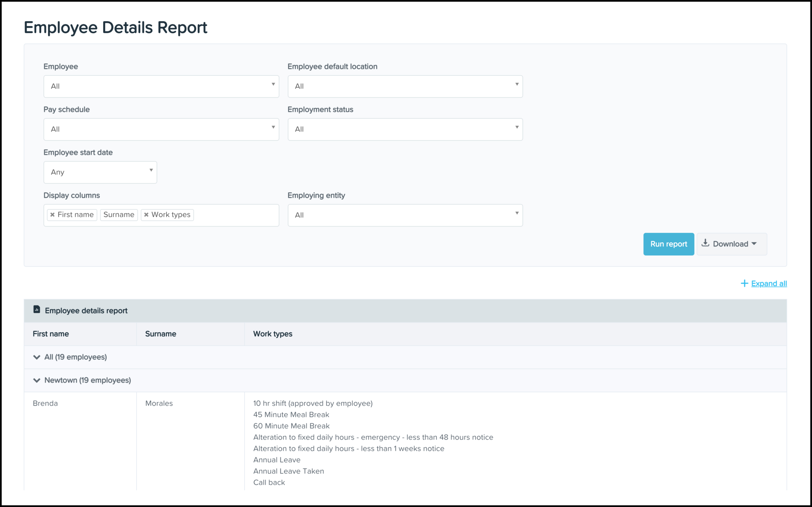This screenshot has height=507, width=812.
Task: Open the Employee default location dropdown
Action: pyautogui.click(x=405, y=86)
